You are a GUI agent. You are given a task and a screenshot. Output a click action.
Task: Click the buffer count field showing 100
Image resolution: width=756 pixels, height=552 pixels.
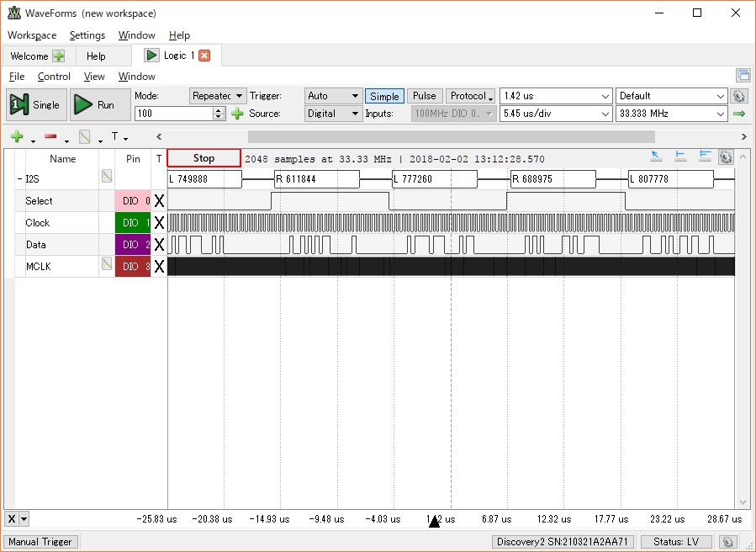[173, 114]
